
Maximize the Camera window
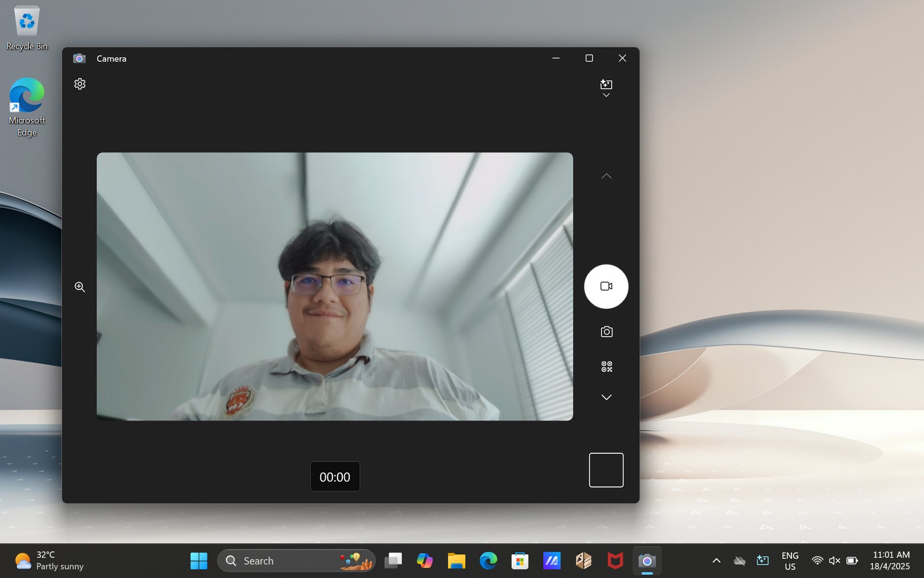(x=589, y=58)
